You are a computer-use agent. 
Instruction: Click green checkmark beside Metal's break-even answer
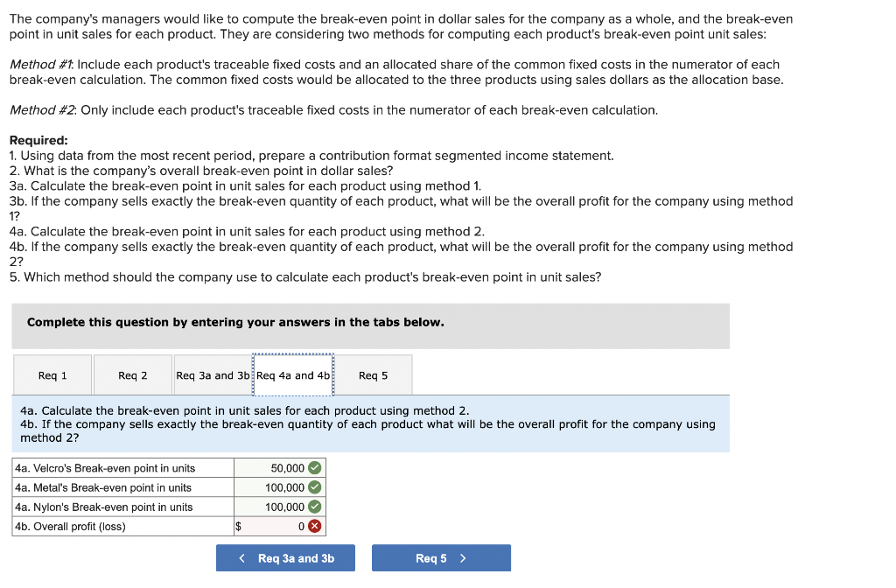(315, 489)
